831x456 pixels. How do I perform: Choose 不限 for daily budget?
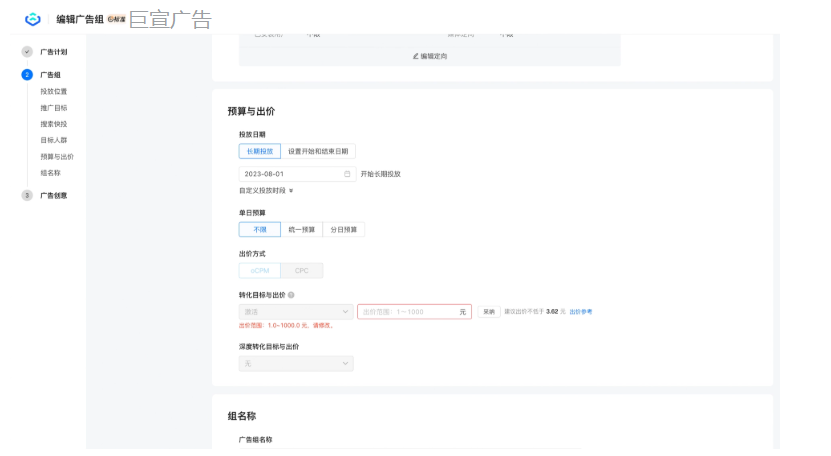tap(260, 230)
